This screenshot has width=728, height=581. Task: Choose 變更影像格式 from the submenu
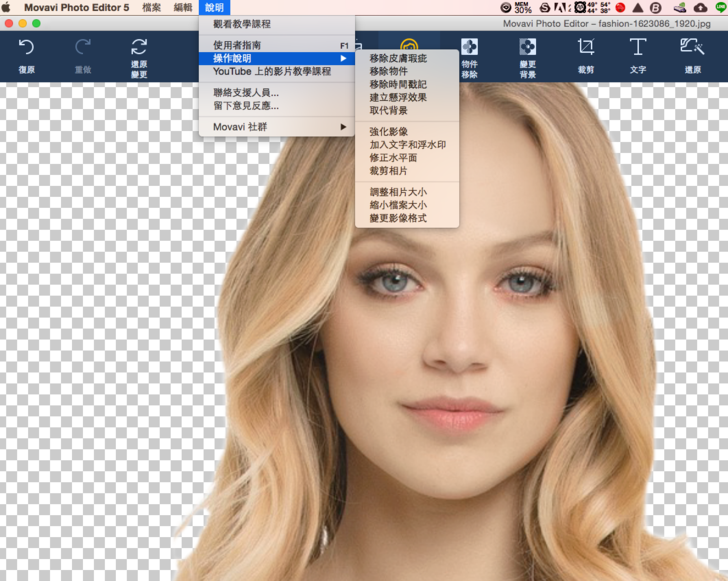[x=398, y=217]
